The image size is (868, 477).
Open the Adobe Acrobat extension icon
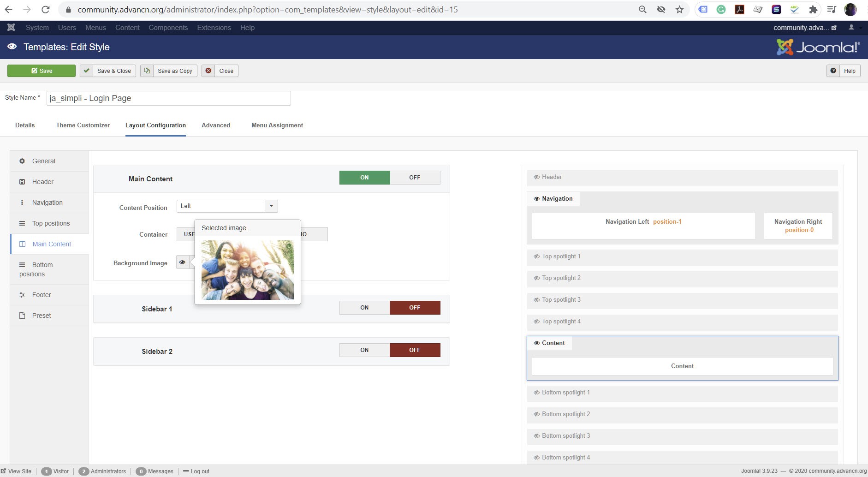tap(739, 10)
